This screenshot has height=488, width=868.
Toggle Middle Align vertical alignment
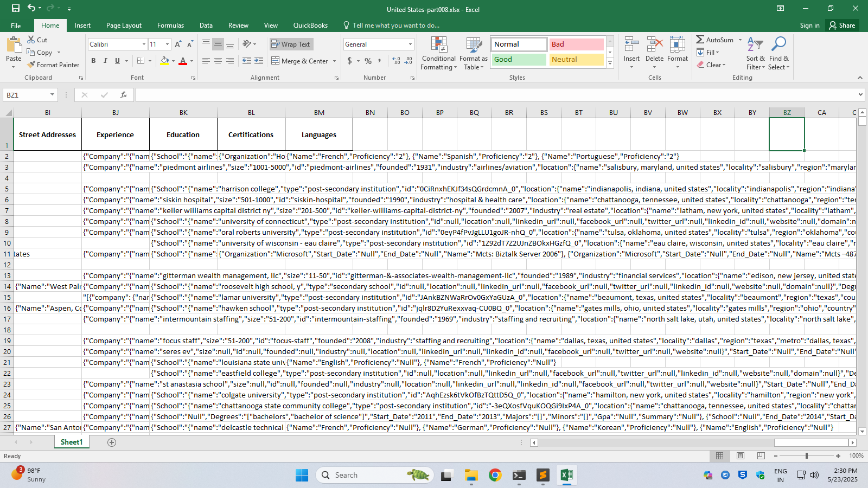pos(218,44)
